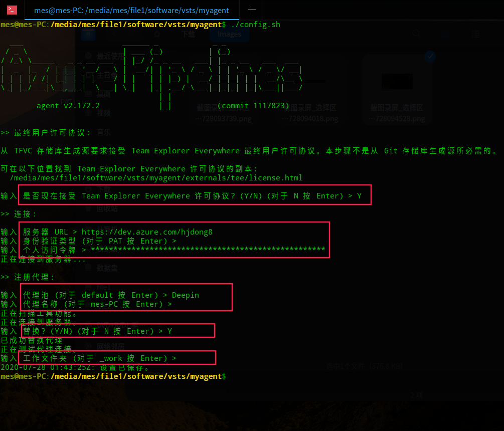Click the '>> 连接:' heading
The width and height of the screenshot is (504, 431).
click(19, 214)
